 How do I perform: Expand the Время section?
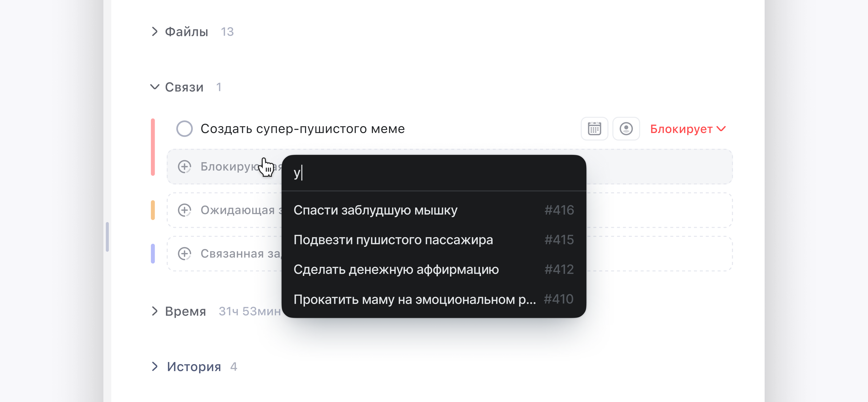coord(155,311)
